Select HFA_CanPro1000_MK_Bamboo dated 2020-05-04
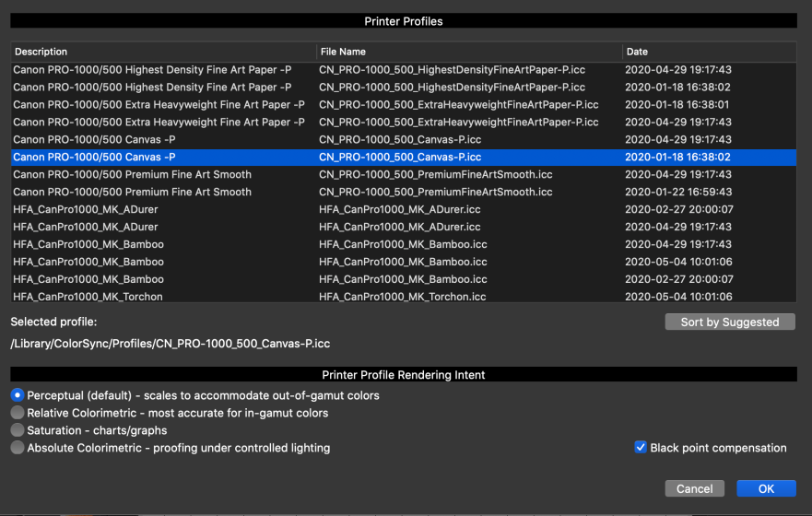The width and height of the screenshot is (812, 516). (404, 262)
